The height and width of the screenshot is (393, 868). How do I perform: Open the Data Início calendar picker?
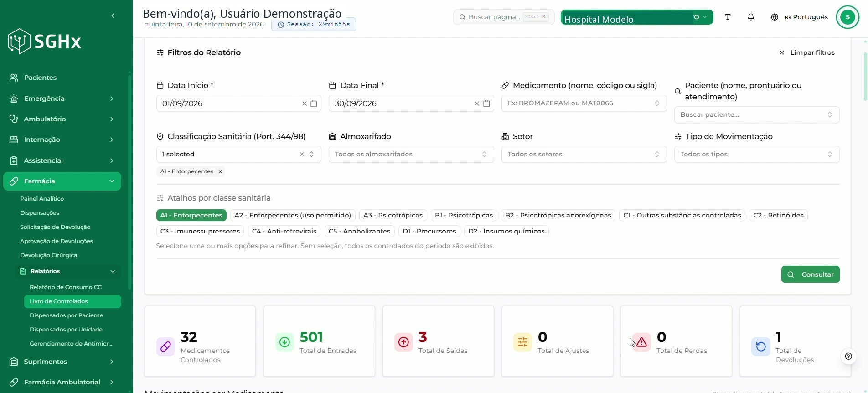314,103
